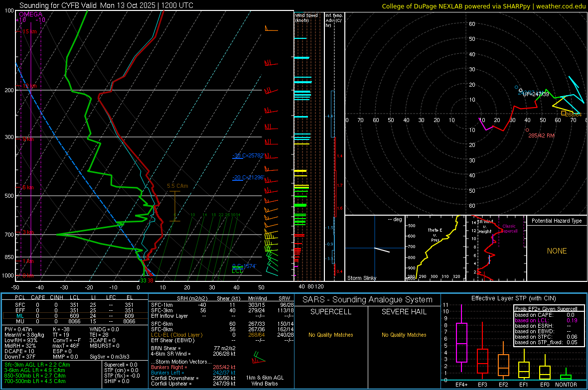Click the Potential Hazard Type header

(557, 221)
